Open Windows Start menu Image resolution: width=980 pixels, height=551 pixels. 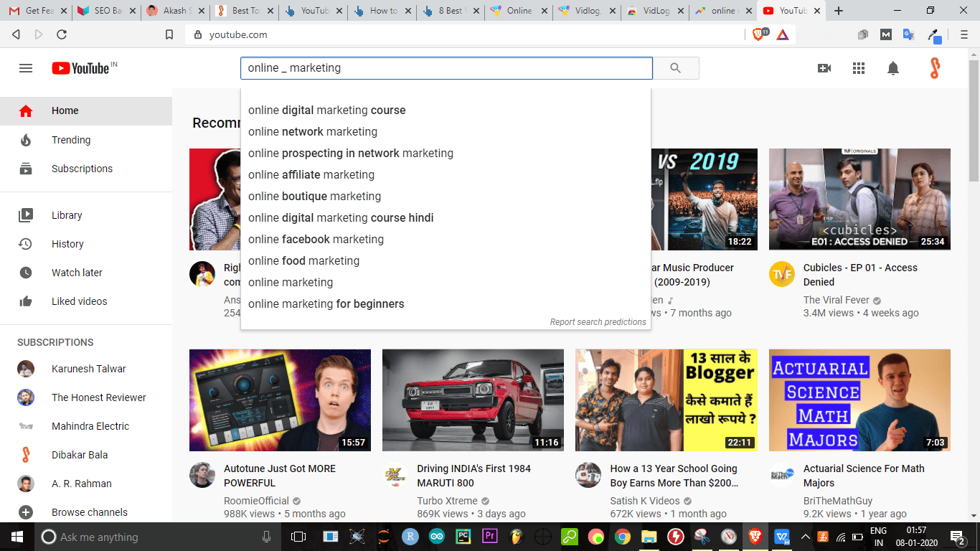(17, 537)
